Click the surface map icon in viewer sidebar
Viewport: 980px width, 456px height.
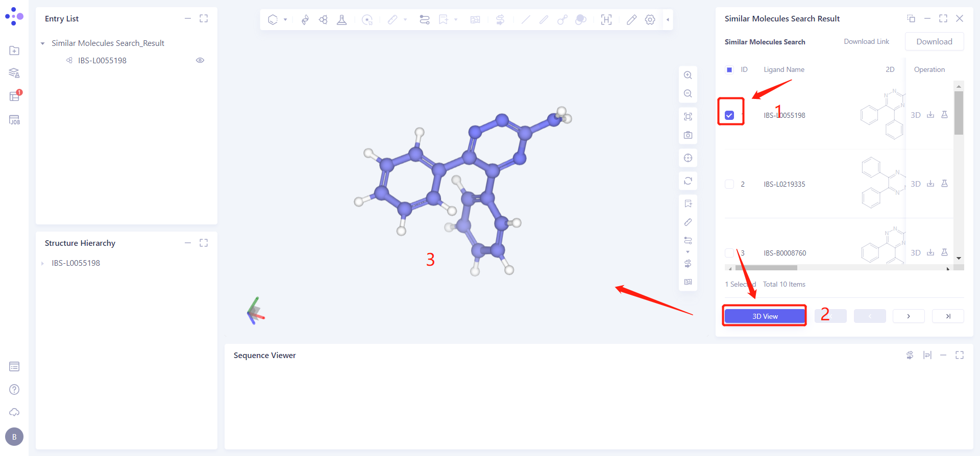[688, 282]
